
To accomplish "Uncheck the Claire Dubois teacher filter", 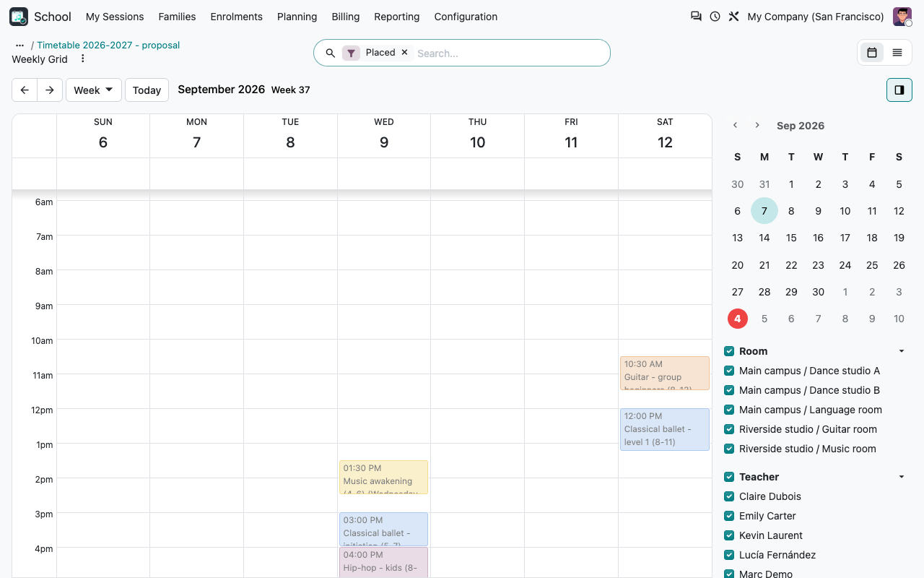I will pyautogui.click(x=729, y=497).
